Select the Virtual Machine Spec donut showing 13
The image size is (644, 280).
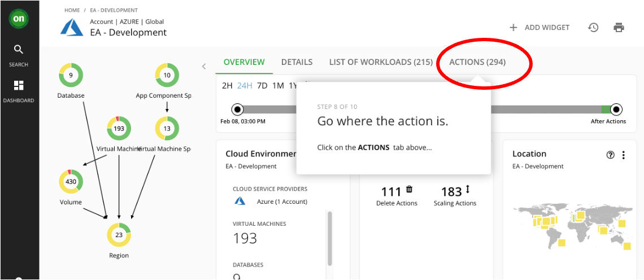pos(167,129)
